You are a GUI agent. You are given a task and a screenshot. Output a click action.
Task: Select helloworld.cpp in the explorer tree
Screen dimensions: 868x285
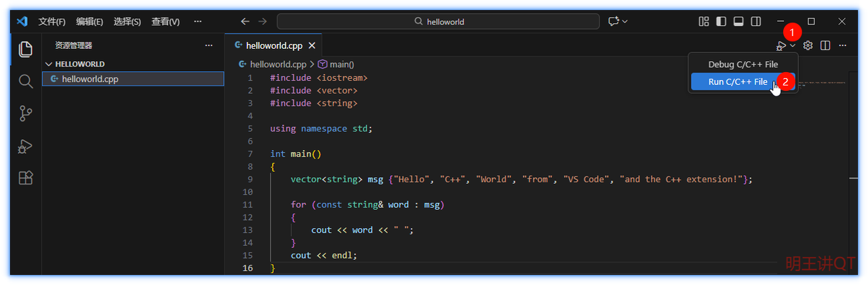coord(133,79)
